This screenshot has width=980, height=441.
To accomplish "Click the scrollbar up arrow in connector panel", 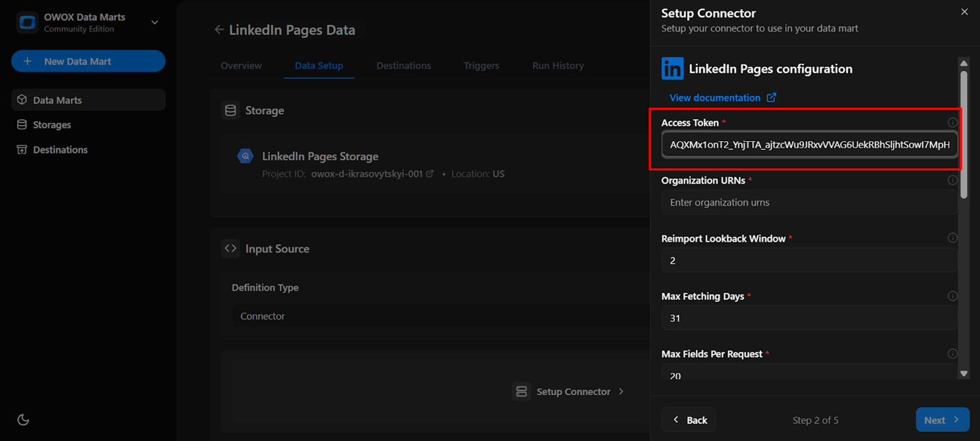I will coord(964,64).
